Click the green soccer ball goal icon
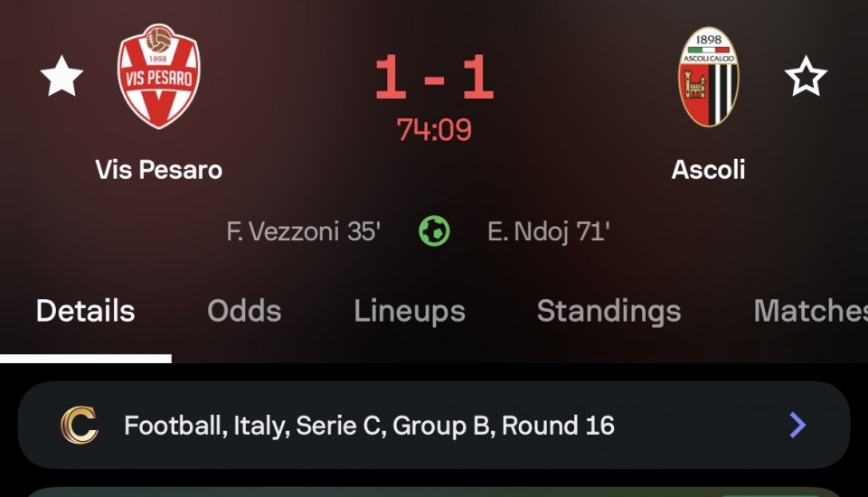 pos(434,232)
